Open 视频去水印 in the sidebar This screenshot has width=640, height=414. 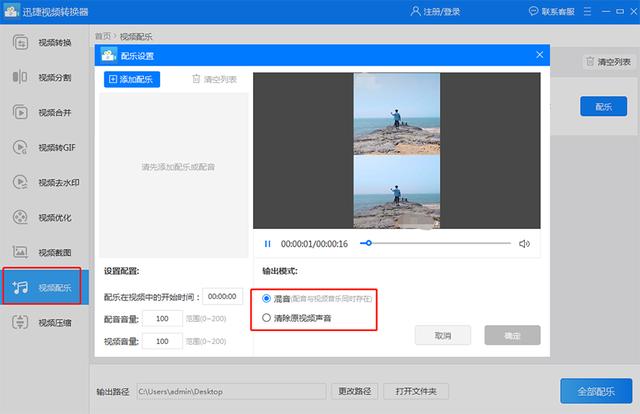coord(44,183)
